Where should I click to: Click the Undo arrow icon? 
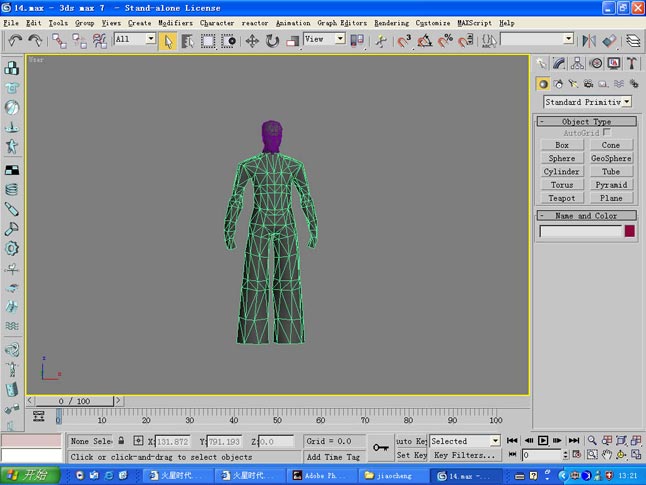click(15, 40)
